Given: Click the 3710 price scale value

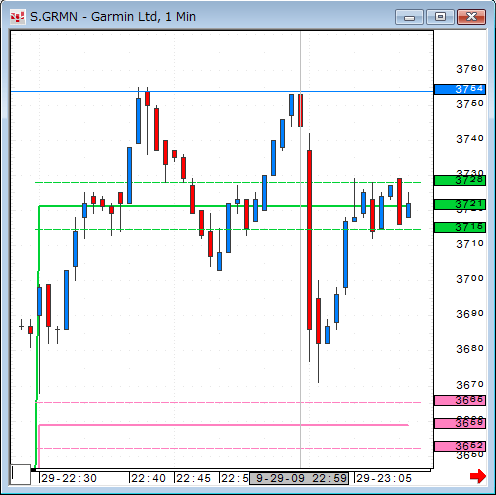Looking at the screenshot, I should pos(470,244).
